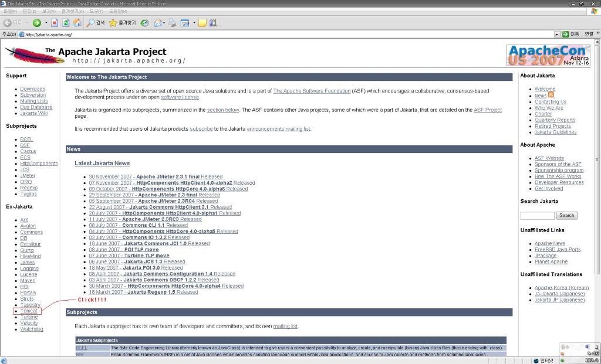Open the 도움말(H) Help menu
This screenshot has width=601, height=364.
[118, 12]
